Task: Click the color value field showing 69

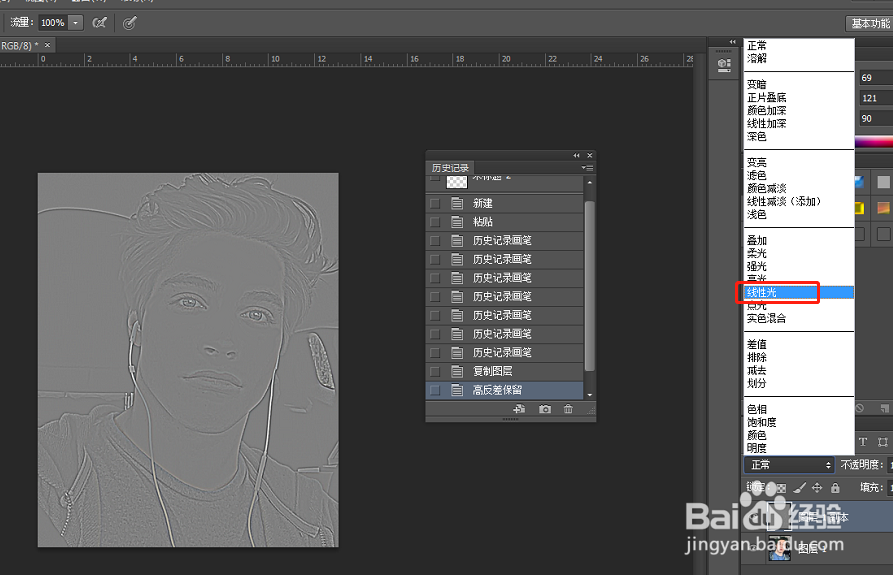Action: point(875,78)
